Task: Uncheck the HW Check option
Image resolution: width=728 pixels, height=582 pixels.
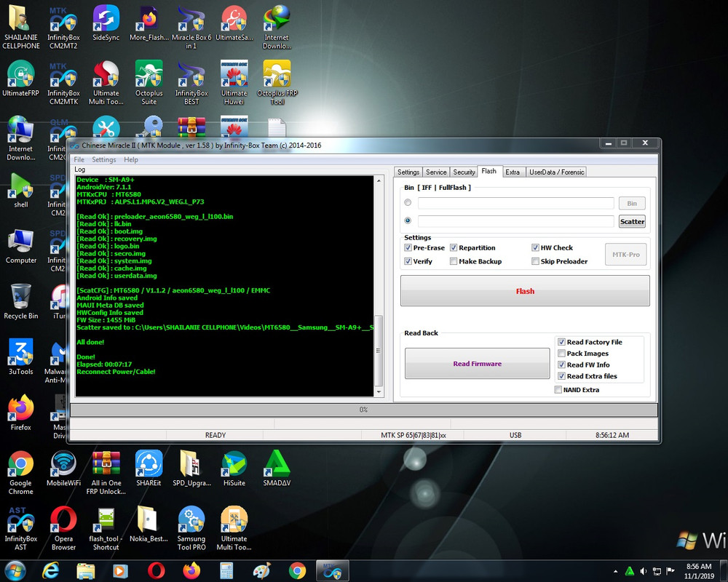Action: [x=535, y=248]
